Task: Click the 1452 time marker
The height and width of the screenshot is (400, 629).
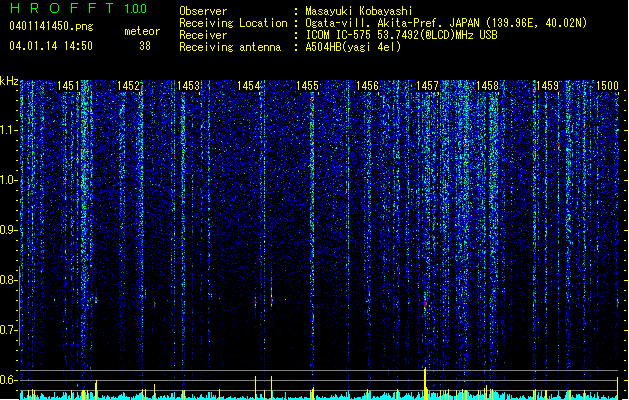Action: click(x=128, y=86)
